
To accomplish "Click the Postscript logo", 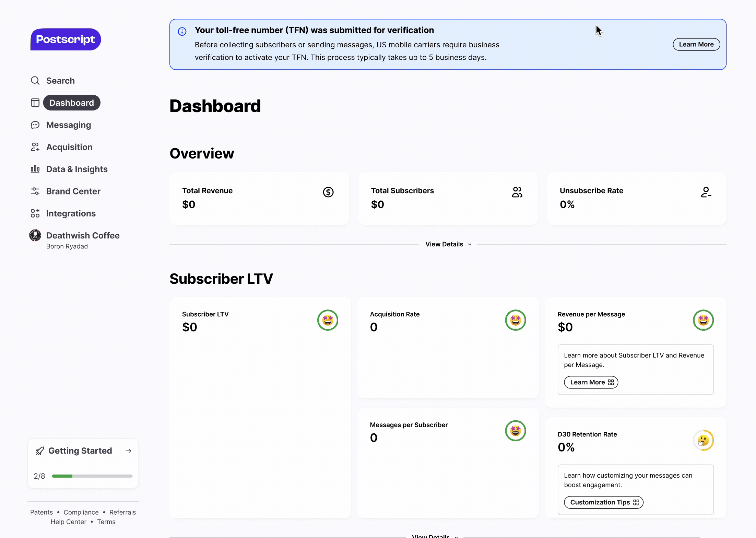I will [66, 39].
